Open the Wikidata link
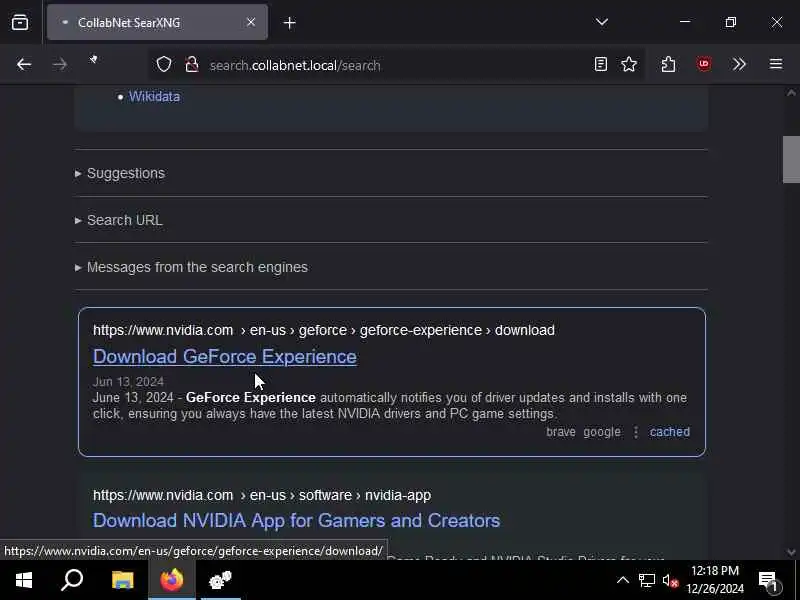Screen dimensions: 800x600 pyautogui.click(x=154, y=96)
